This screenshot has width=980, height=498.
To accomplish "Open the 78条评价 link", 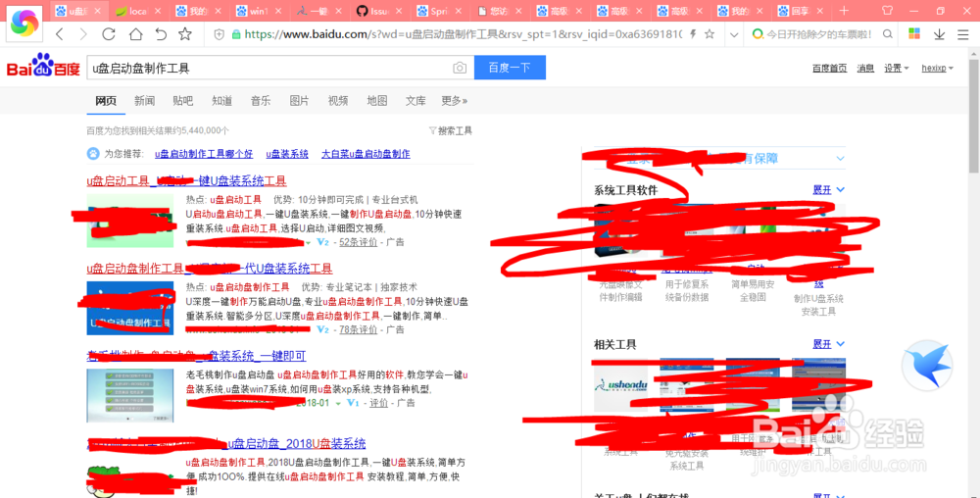I will pyautogui.click(x=358, y=329).
